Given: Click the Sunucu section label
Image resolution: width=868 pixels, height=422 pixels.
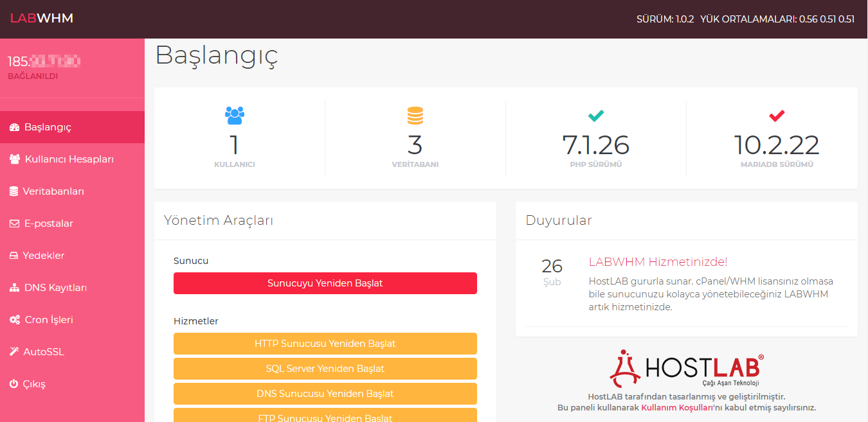Looking at the screenshot, I should [x=191, y=261].
